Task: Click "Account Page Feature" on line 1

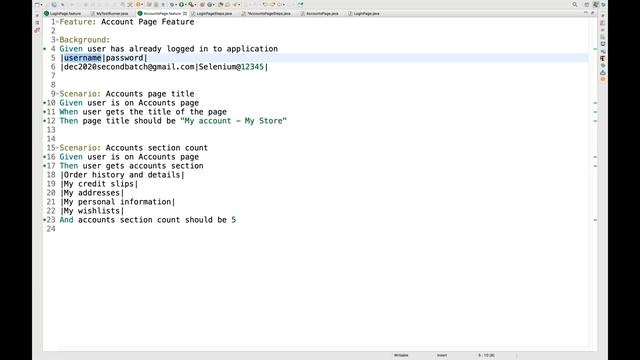Action: tap(148, 22)
